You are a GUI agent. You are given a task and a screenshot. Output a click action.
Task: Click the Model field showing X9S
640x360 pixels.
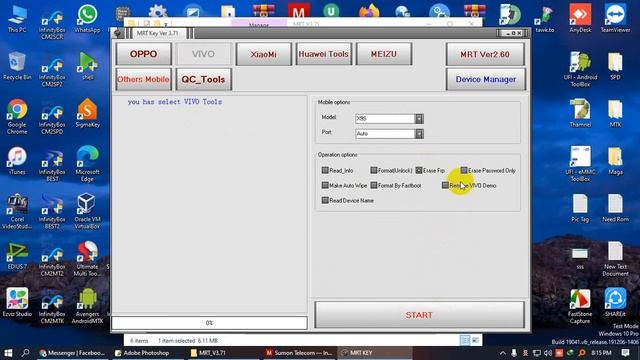(385, 118)
